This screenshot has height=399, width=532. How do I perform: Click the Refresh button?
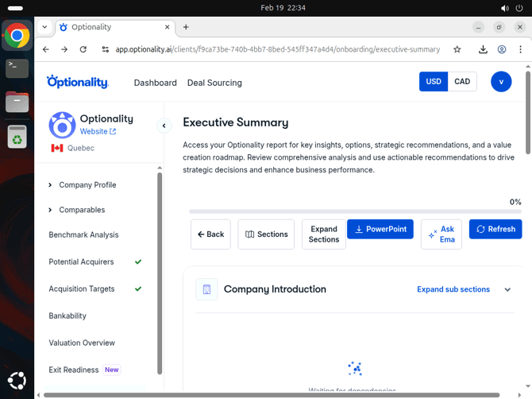[x=495, y=229]
